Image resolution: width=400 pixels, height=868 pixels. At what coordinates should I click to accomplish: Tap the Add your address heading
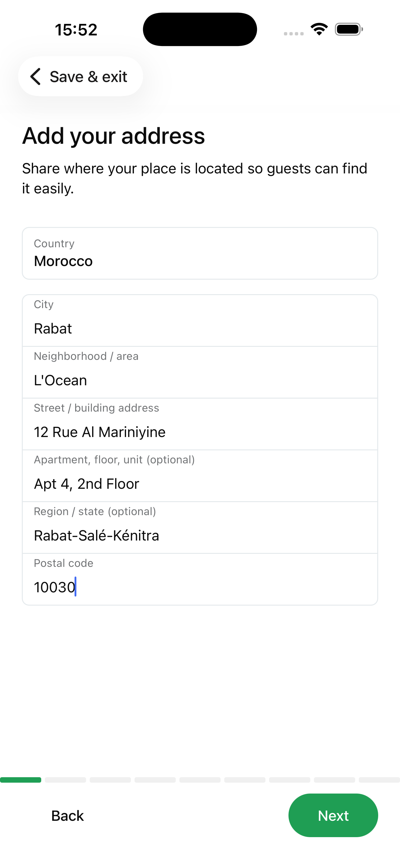pyautogui.click(x=114, y=136)
